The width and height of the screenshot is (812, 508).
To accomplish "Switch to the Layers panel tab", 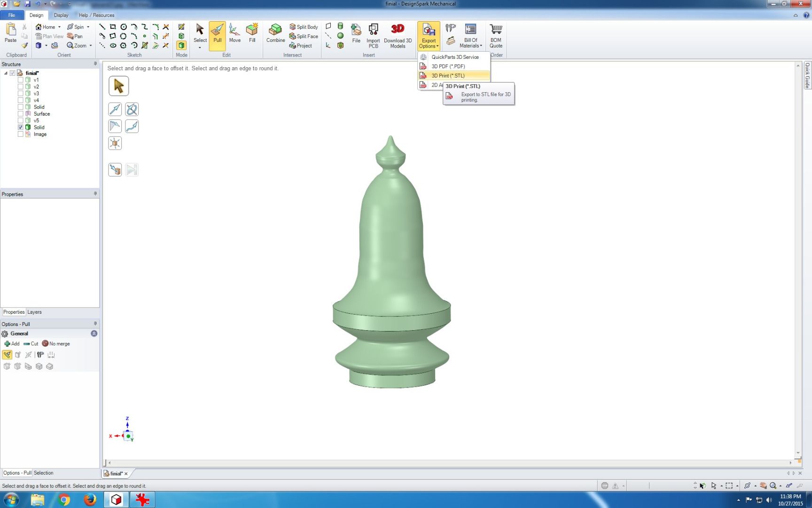I will pyautogui.click(x=34, y=312).
